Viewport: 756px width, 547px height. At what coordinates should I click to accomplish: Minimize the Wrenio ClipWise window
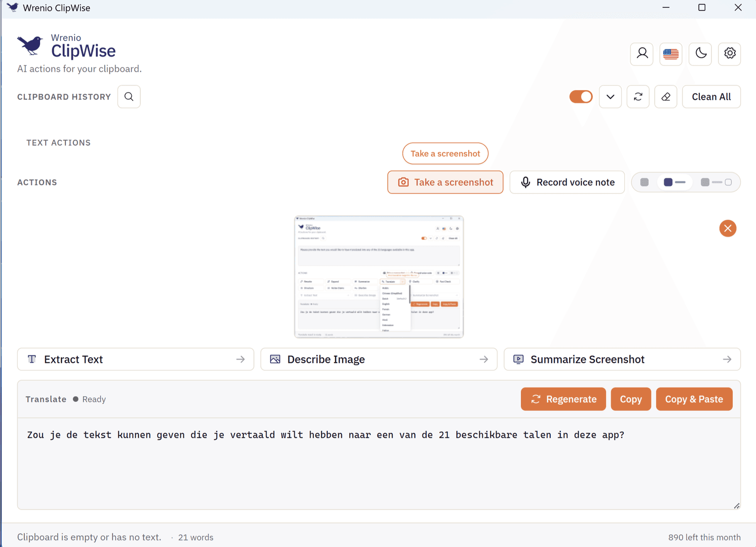666,8
